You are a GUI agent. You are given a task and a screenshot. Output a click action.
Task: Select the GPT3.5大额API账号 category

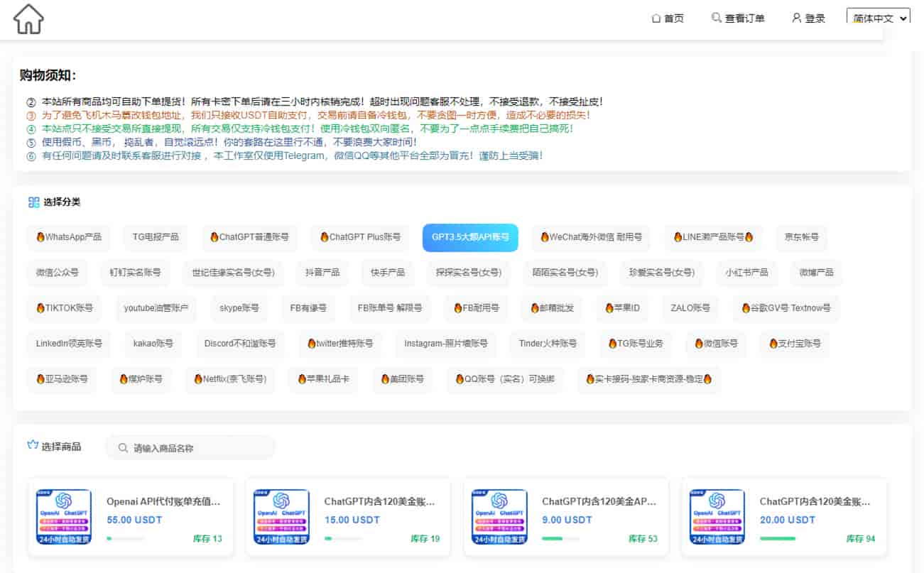click(470, 237)
